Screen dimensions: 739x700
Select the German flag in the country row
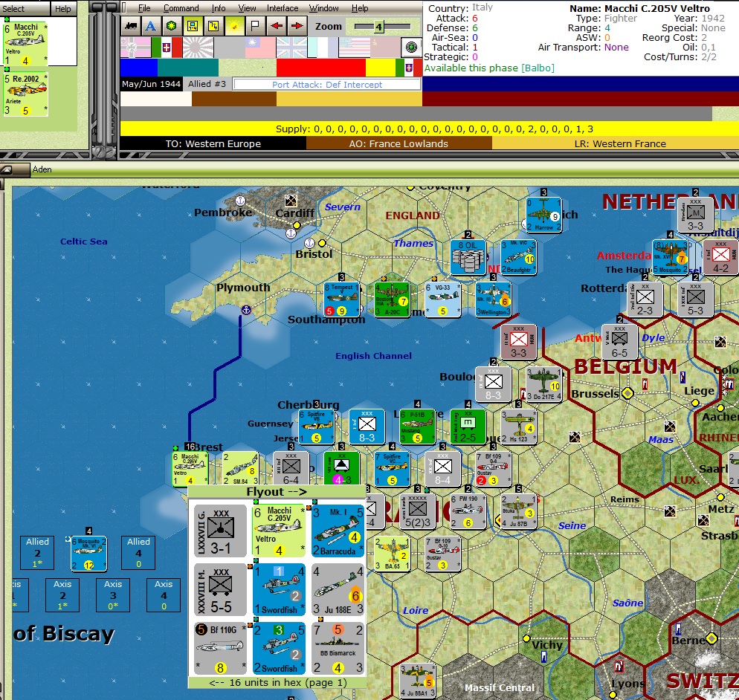click(x=136, y=48)
